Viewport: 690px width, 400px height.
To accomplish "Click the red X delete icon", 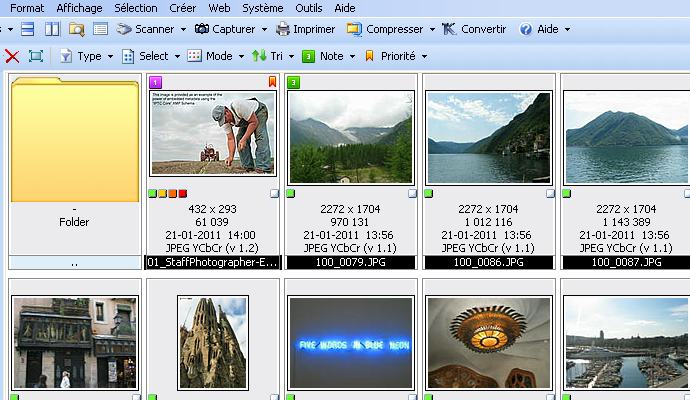I will click(12, 56).
